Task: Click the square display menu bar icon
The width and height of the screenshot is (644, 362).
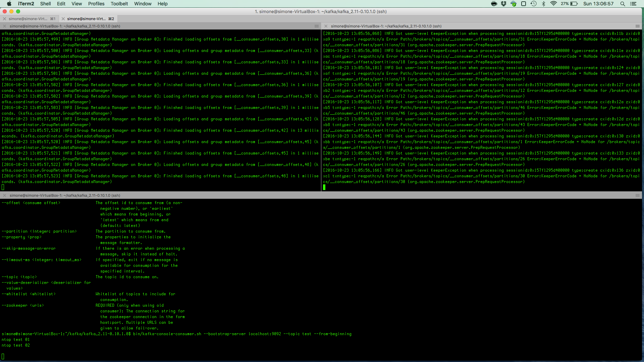Action: pos(524,4)
